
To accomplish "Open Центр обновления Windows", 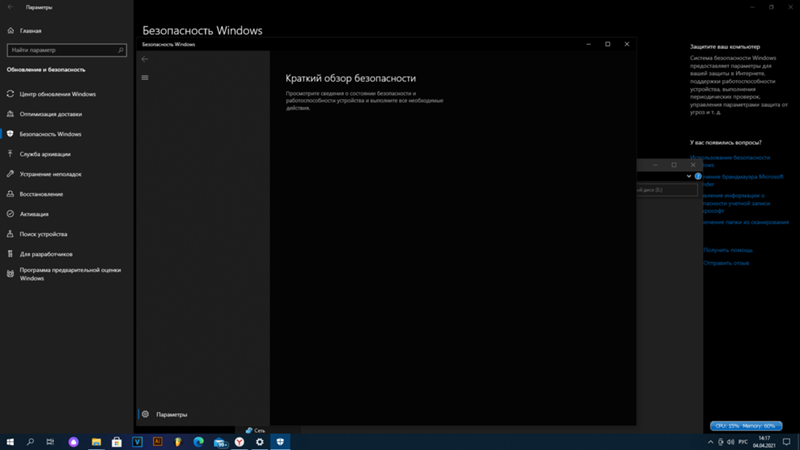I will tap(58, 94).
